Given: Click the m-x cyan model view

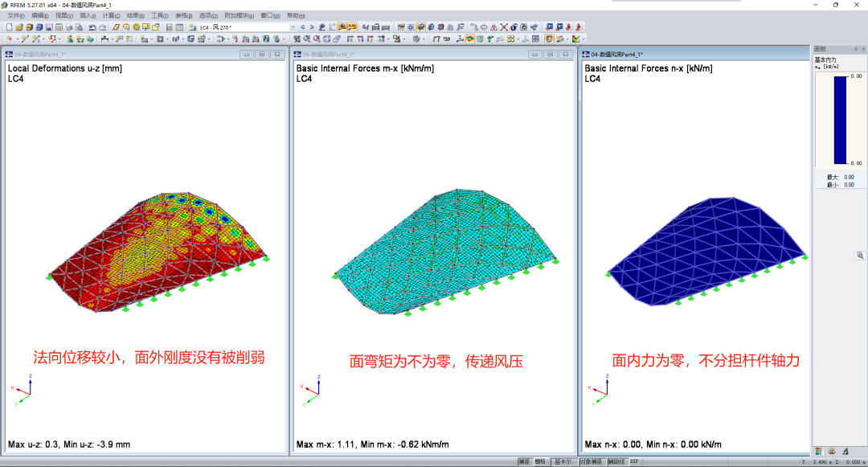Looking at the screenshot, I should tap(445, 252).
